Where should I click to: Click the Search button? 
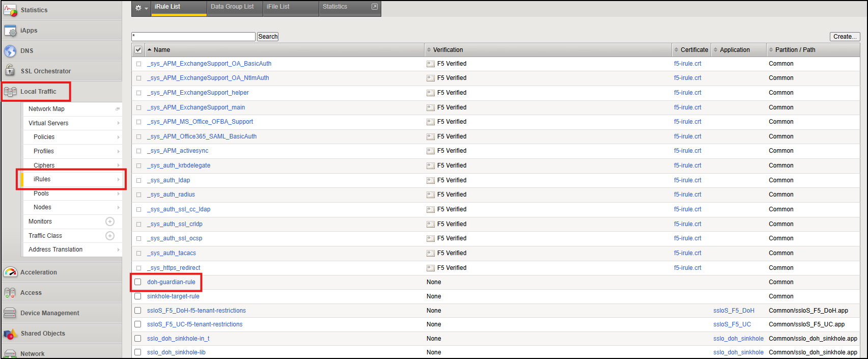[268, 37]
